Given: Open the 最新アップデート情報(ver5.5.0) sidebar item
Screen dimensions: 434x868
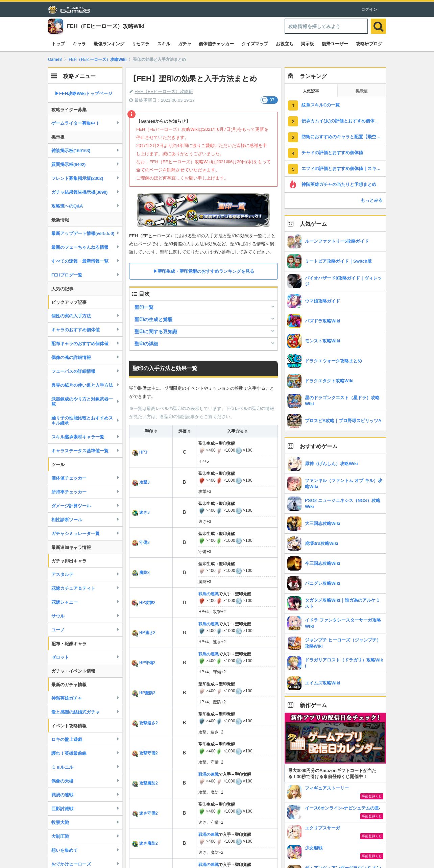Looking at the screenshot, I should pos(85,233).
